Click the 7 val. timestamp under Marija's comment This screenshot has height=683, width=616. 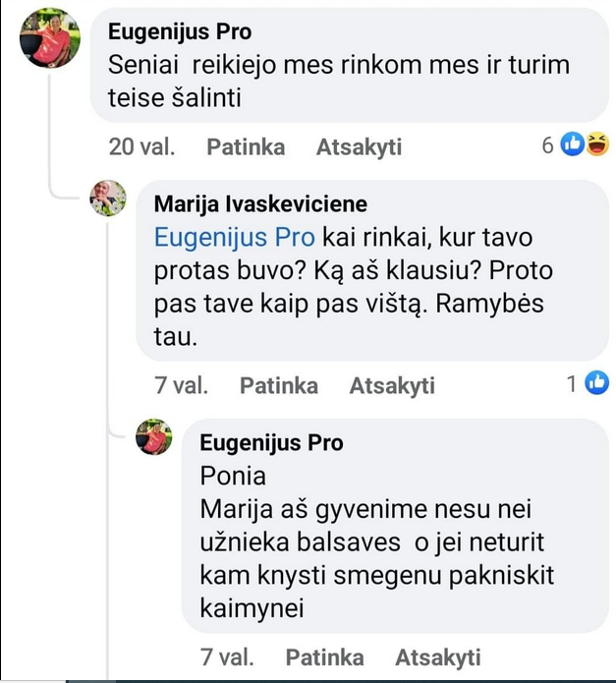pyautogui.click(x=182, y=386)
